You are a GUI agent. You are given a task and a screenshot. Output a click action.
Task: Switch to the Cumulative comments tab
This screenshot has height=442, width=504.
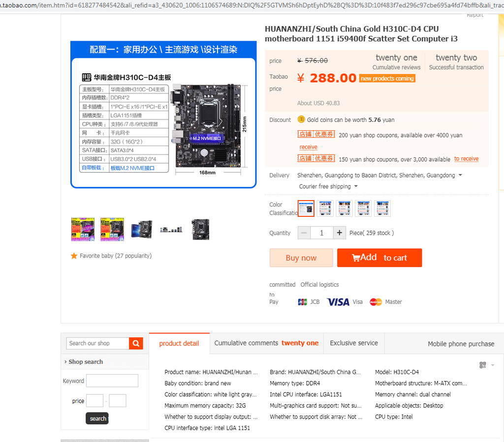click(x=266, y=343)
